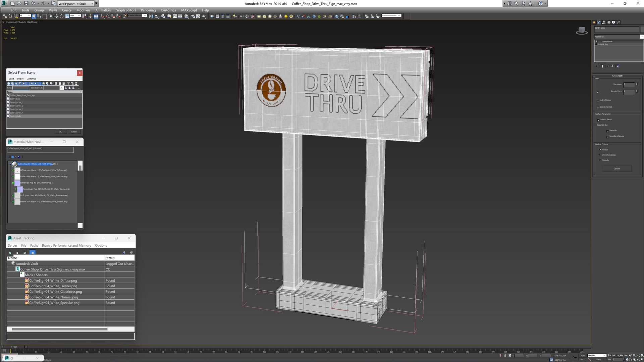Choose the Select and Rotate tool
Viewport: 644px width, 362px height.
[62, 16]
